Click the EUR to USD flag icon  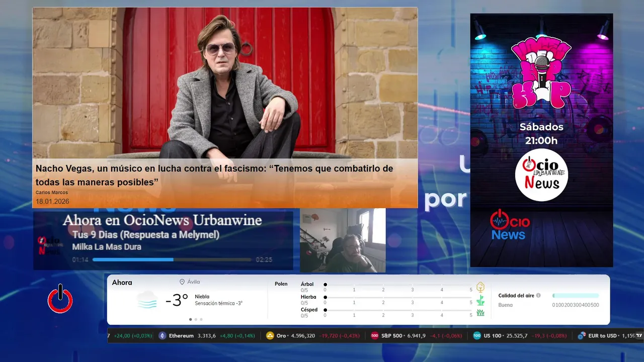pos(582,336)
